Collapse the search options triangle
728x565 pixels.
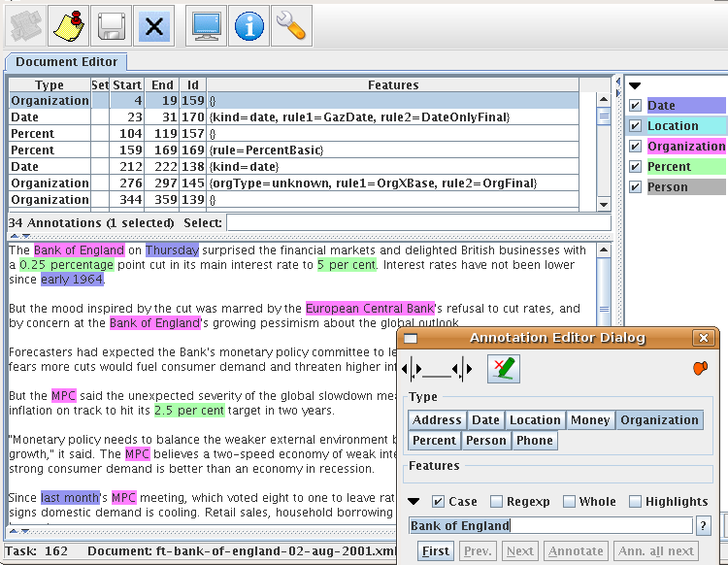point(414,501)
